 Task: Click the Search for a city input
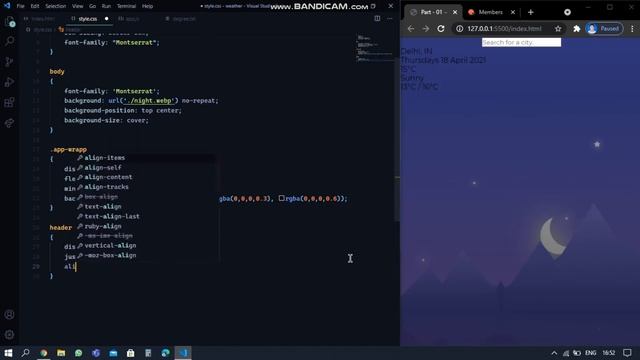tap(521, 42)
